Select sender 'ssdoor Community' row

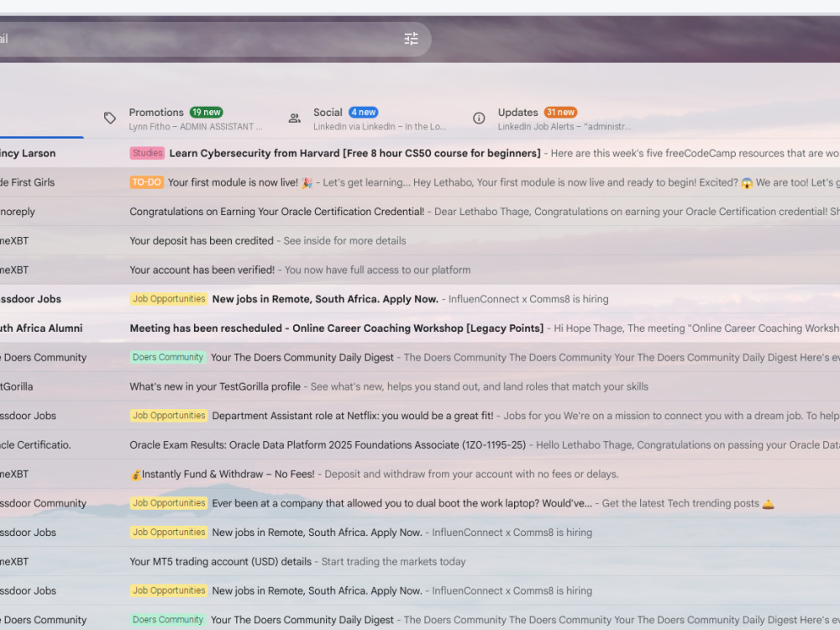click(43, 503)
